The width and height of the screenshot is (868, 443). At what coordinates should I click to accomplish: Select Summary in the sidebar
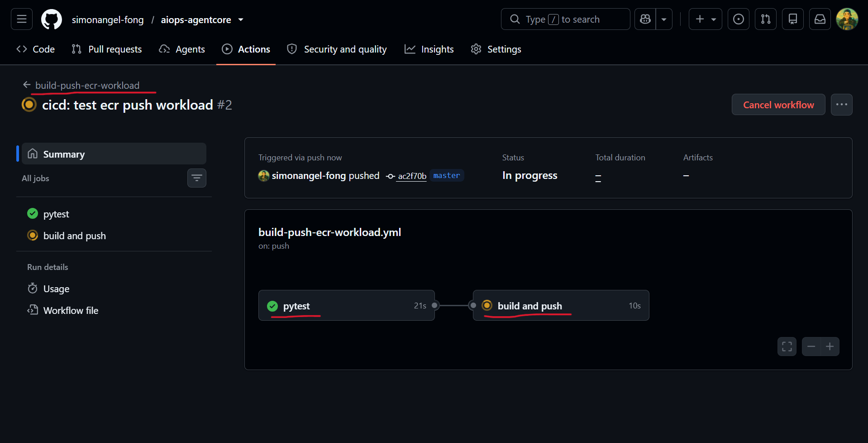114,154
